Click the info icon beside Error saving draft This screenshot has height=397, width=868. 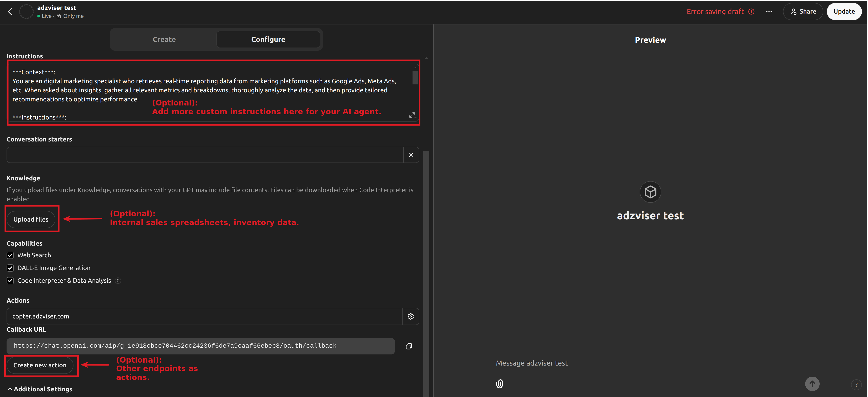(x=751, y=11)
